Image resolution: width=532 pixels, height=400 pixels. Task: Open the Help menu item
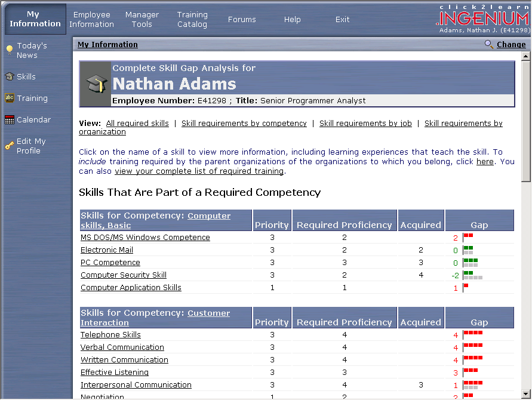click(x=292, y=19)
